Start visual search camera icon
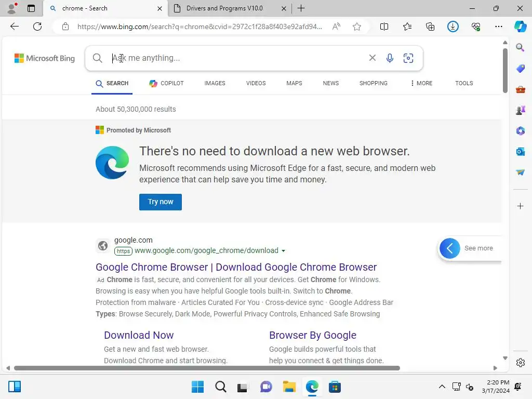 (x=408, y=58)
